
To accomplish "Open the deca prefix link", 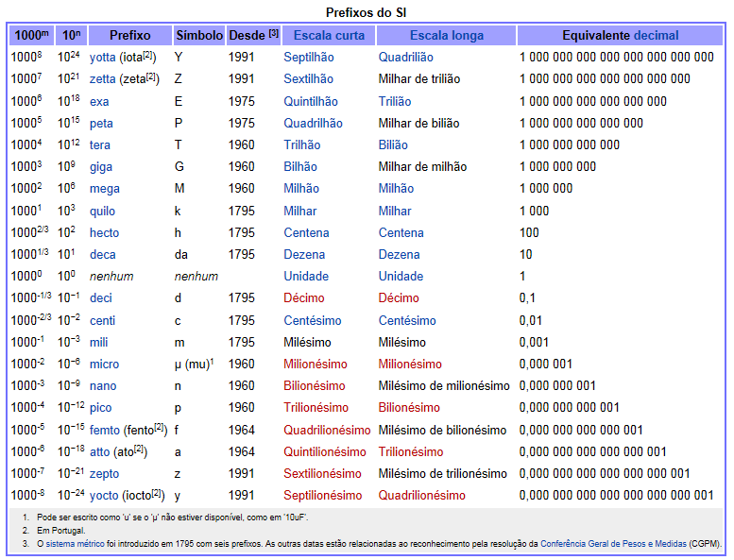I will point(103,255).
